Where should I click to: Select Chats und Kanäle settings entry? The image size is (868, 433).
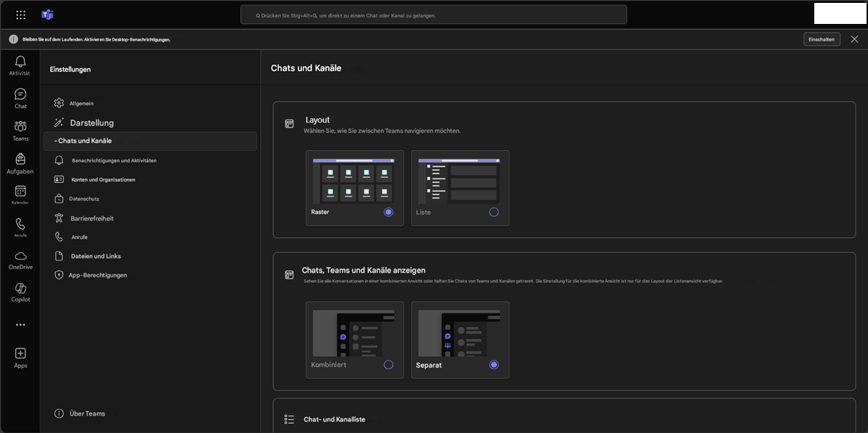pyautogui.click(x=150, y=141)
